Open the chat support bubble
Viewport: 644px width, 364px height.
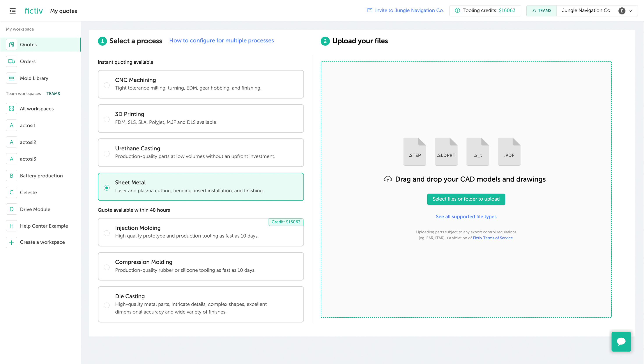pos(621,341)
